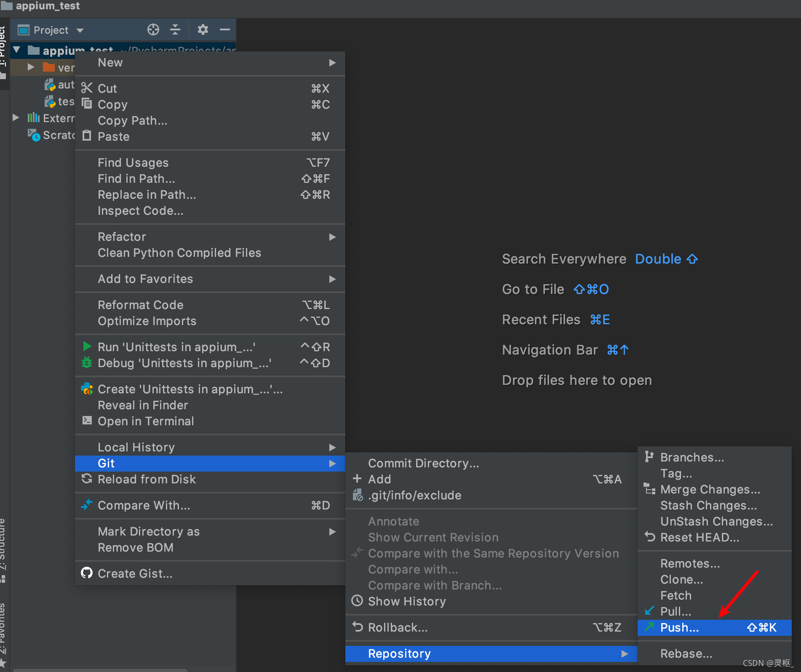This screenshot has width=801, height=672.
Task: Select UnStash Changes...
Action: click(715, 521)
